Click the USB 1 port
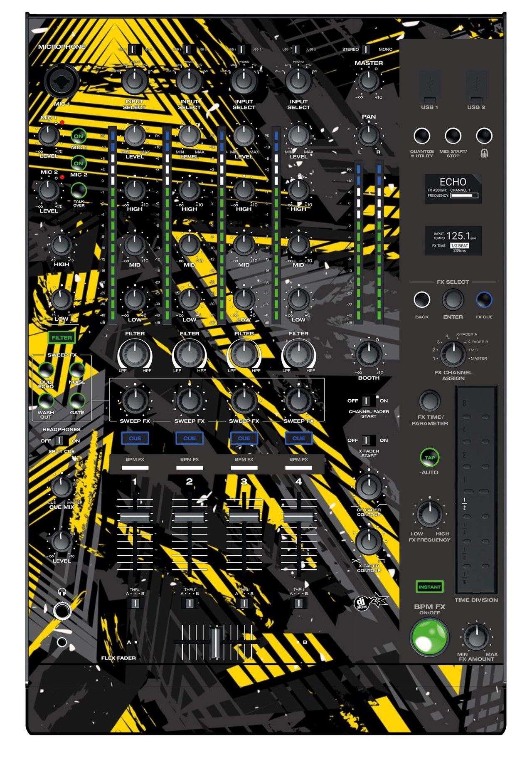The height and width of the screenshot is (757, 532). pyautogui.click(x=430, y=87)
